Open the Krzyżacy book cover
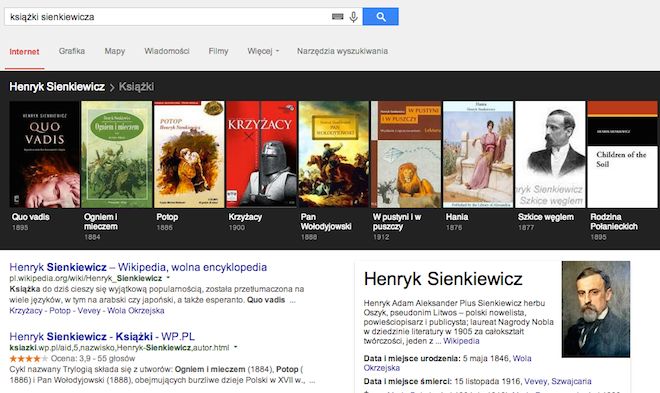This screenshot has width=660, height=393. [261, 154]
